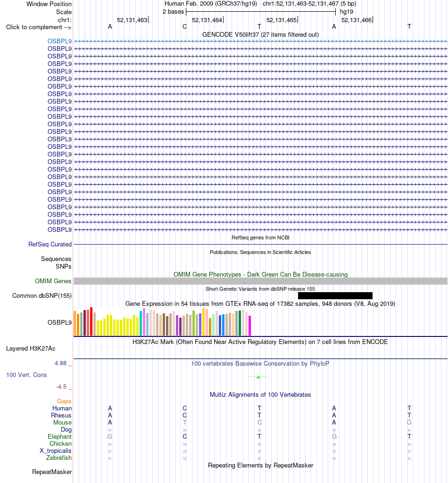Viewport: 448px width, 483px height.
Task: Click the faded G base in the Mouse row
Action: tap(409, 423)
